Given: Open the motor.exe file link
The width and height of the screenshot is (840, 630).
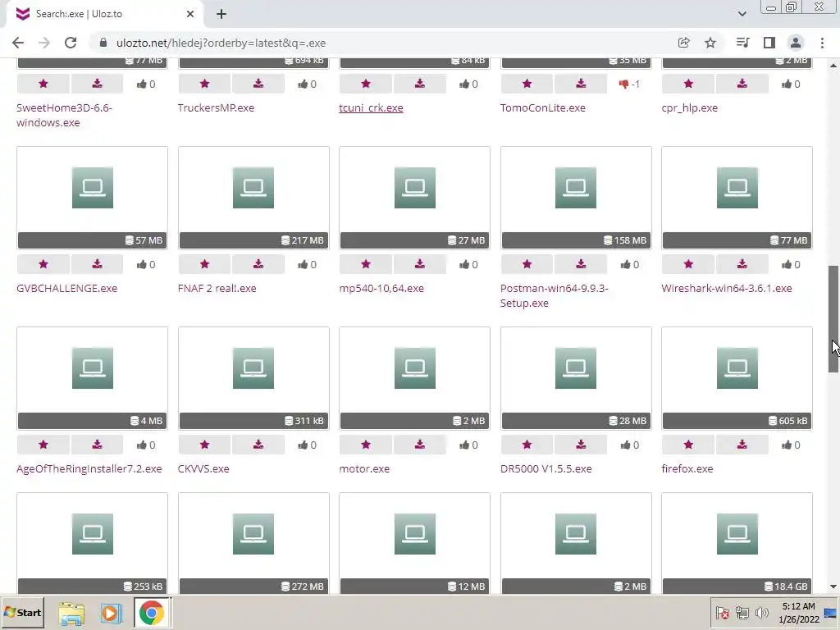Looking at the screenshot, I should point(364,468).
